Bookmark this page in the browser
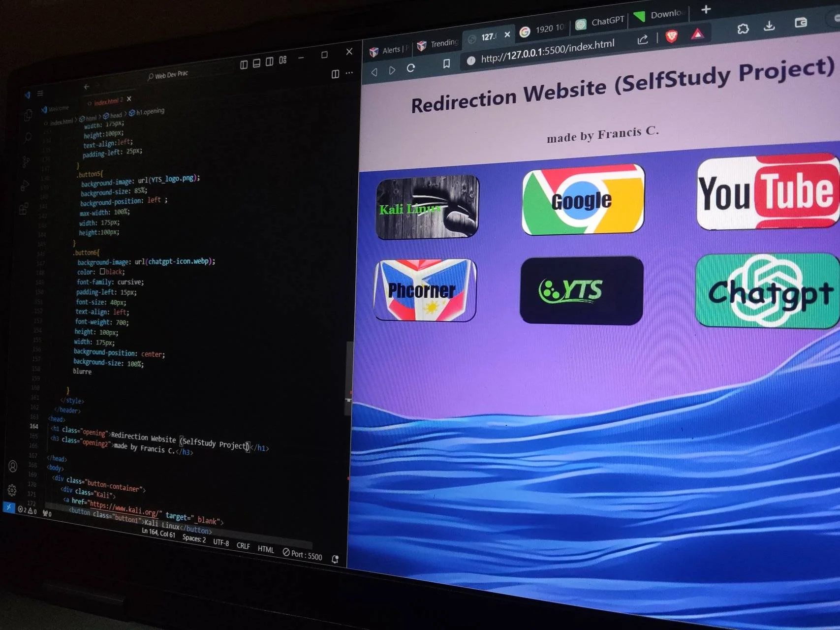 [446, 63]
